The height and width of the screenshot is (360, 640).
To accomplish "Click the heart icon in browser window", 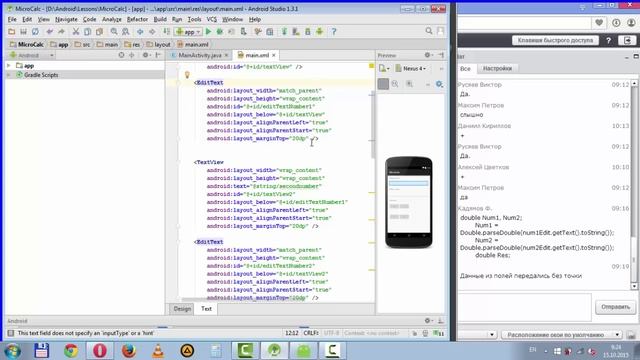I will point(599,23).
